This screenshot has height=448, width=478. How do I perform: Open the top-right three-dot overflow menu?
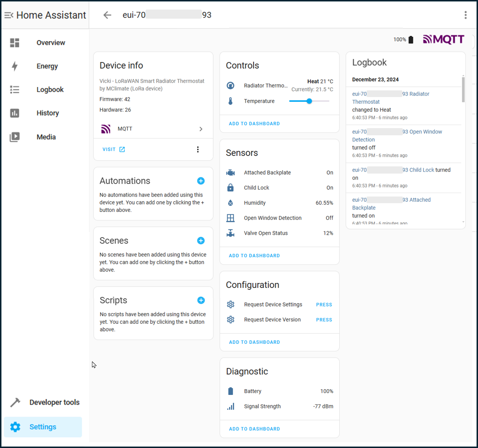point(465,15)
